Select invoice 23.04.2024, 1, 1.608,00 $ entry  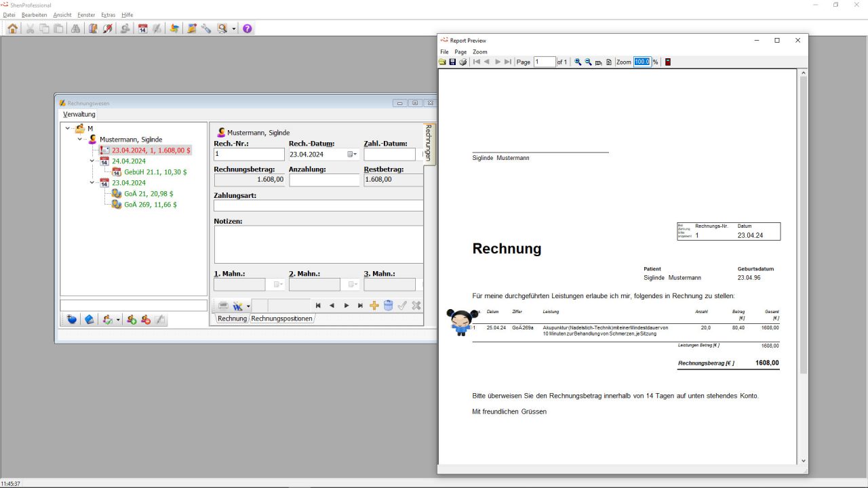(x=151, y=150)
